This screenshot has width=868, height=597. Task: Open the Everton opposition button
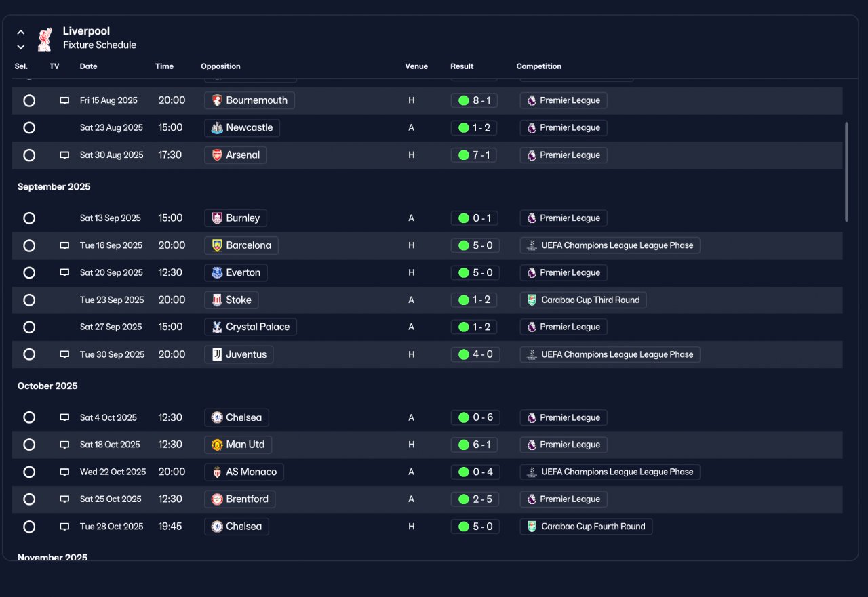click(236, 273)
